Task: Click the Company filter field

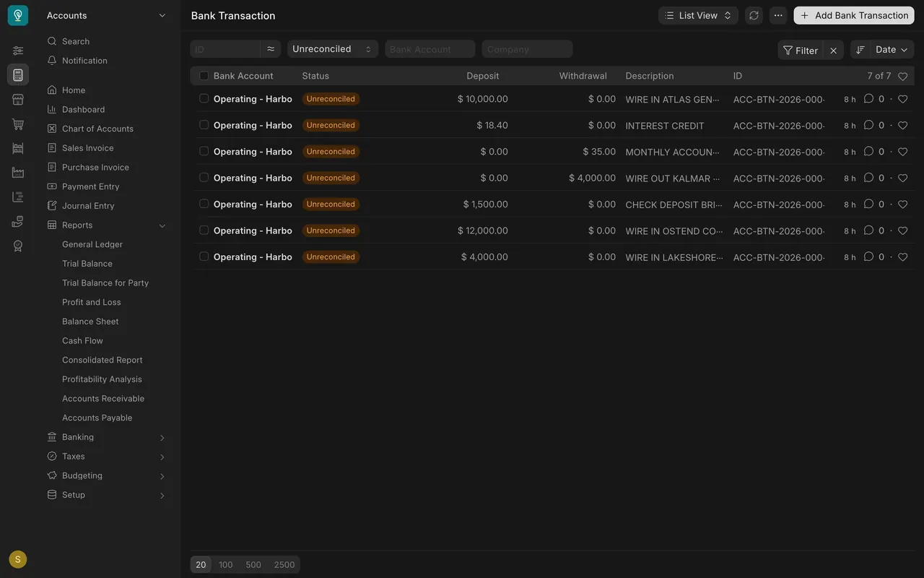Action: (x=527, y=49)
